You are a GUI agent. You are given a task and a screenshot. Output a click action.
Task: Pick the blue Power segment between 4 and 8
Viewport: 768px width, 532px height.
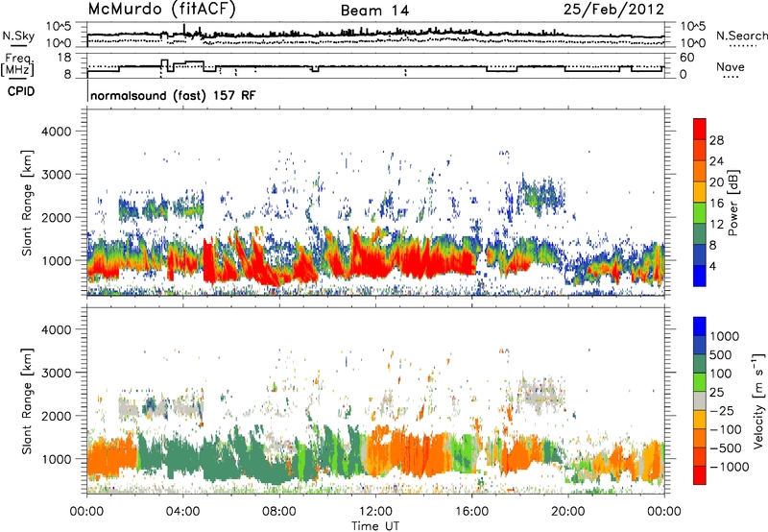tap(700, 254)
